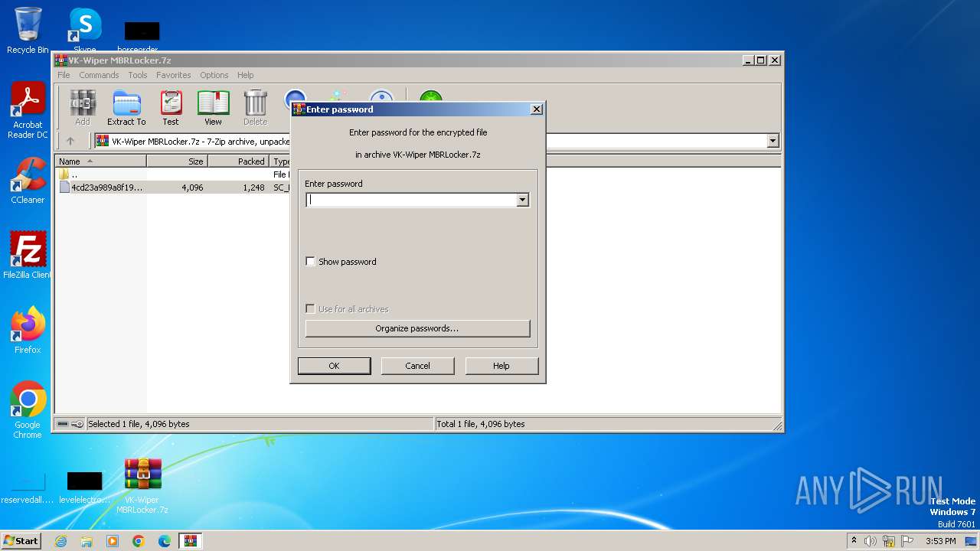Open Windows Explorer from taskbar

(87, 541)
